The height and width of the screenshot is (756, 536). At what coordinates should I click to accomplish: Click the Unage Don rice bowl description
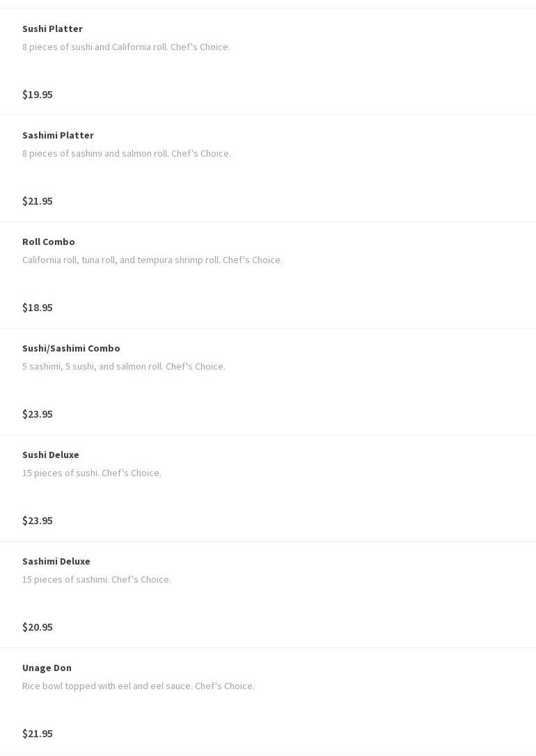pos(139,686)
